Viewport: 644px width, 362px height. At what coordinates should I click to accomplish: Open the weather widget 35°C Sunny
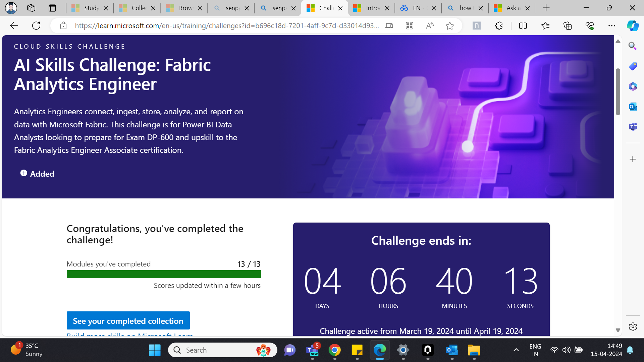(27, 350)
